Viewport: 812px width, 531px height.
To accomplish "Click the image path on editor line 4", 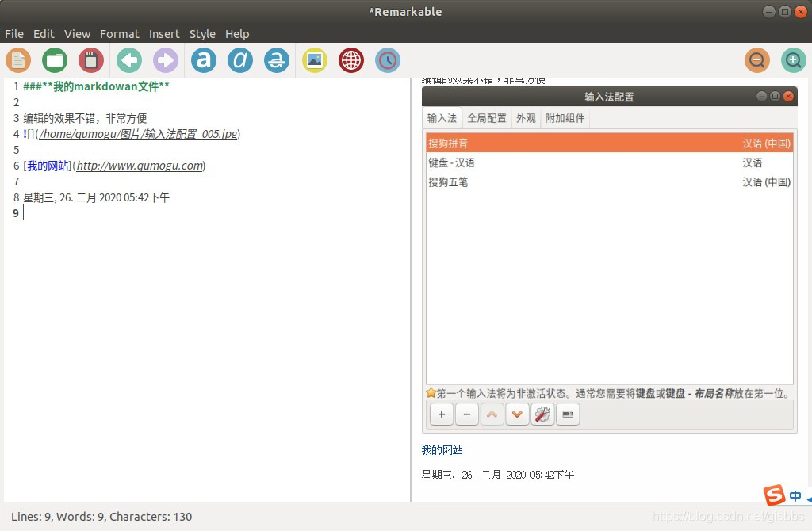I will [x=139, y=134].
